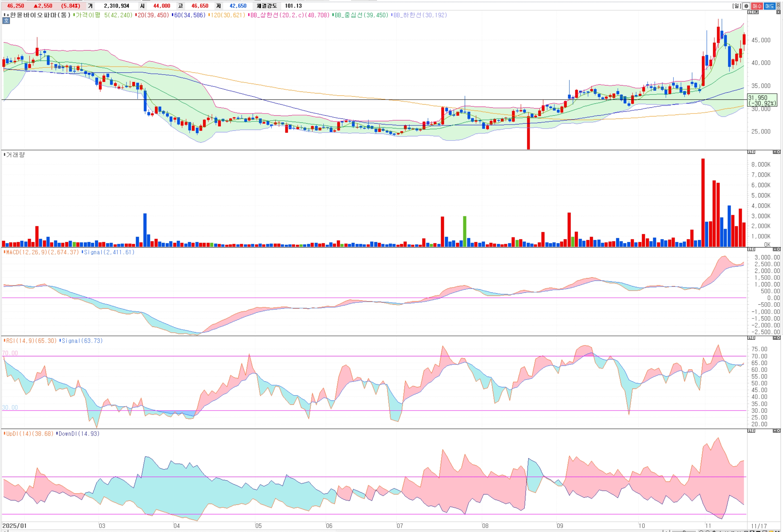This screenshot has width=783, height=532.
Task: Click the I axis button on price panel
Action: click(753, 12)
